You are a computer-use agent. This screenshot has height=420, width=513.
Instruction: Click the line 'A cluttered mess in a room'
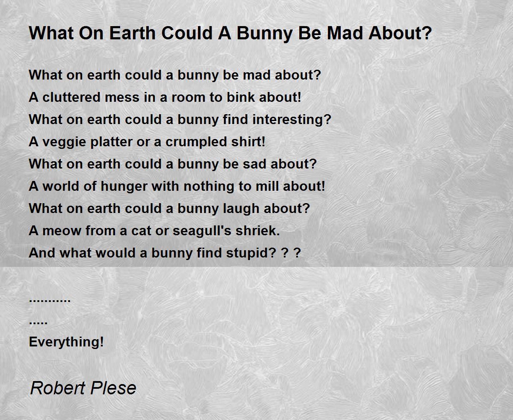[x=165, y=97]
